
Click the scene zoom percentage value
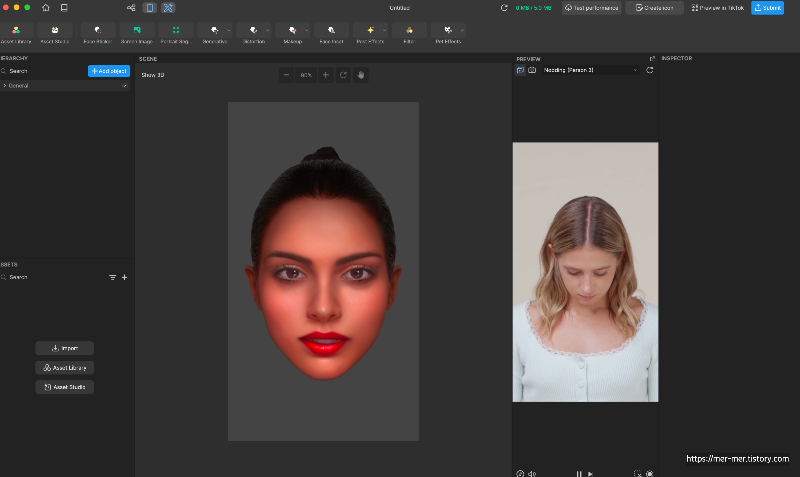click(x=306, y=75)
